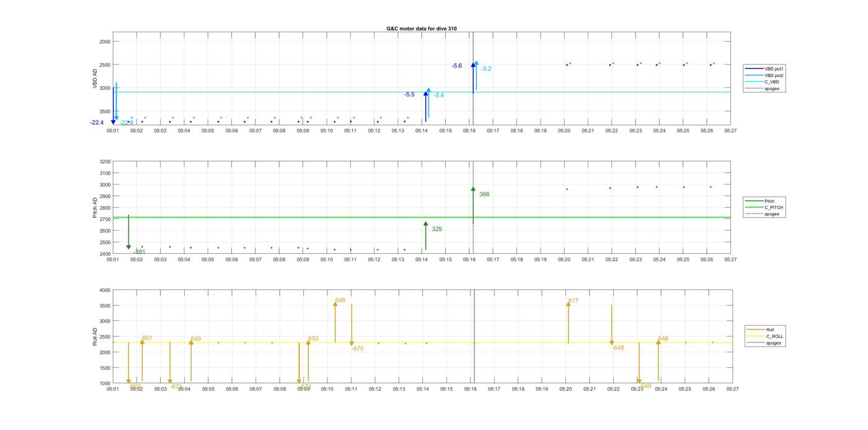Click the 'Roll AD' y-axis label
Image resolution: width=868 pixels, height=430 pixels.
coord(95,336)
